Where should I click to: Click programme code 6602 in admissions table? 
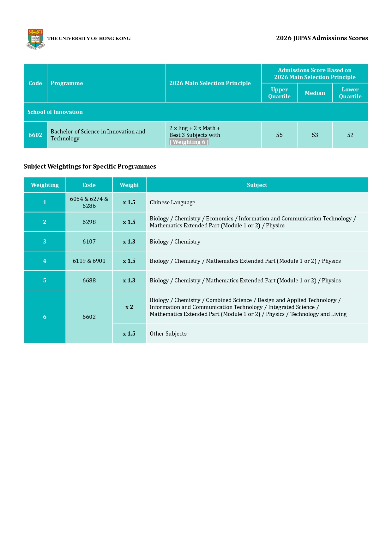pyautogui.click(x=35, y=135)
